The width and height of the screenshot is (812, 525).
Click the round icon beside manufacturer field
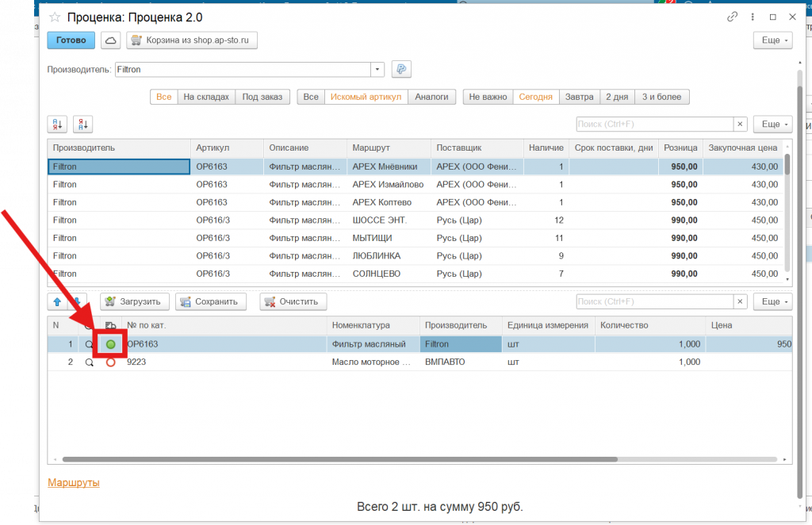[x=401, y=70]
